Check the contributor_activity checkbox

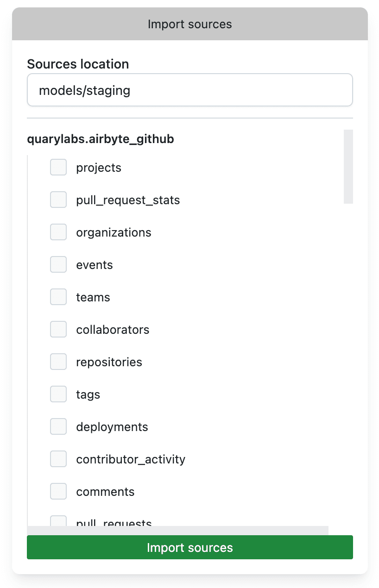(x=58, y=459)
